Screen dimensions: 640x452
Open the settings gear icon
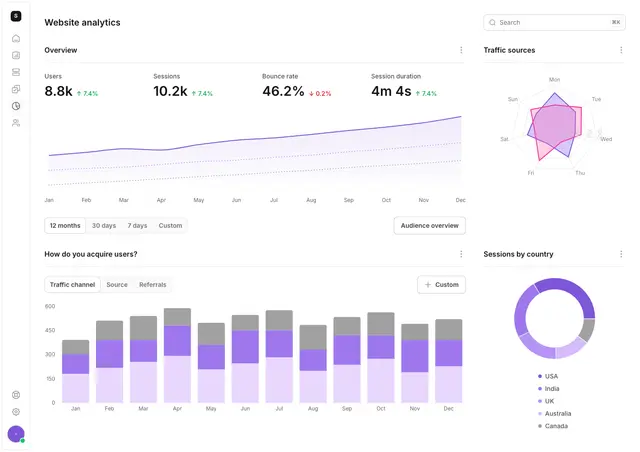(x=16, y=412)
